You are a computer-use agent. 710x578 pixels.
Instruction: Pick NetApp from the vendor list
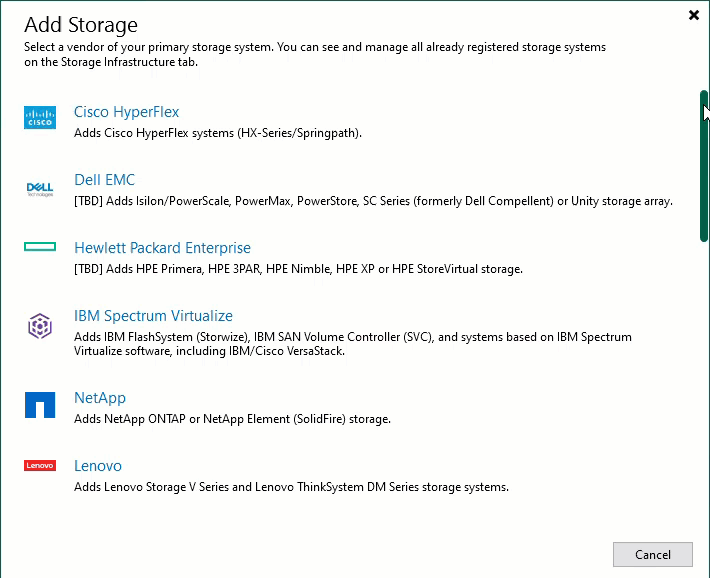[x=100, y=398]
